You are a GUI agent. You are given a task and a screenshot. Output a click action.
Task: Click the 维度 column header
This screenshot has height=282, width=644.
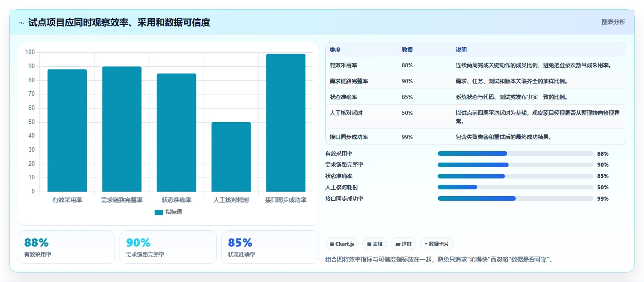[335, 50]
